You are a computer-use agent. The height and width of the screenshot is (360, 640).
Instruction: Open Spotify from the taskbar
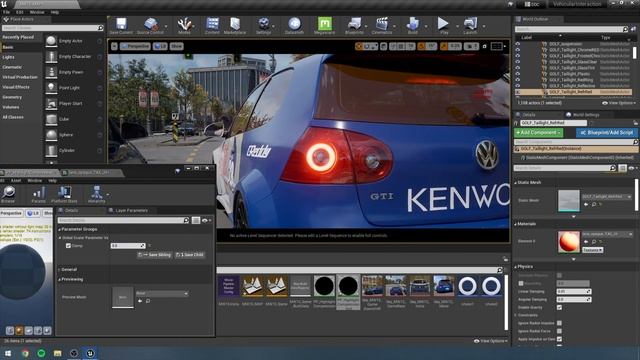pos(41,353)
